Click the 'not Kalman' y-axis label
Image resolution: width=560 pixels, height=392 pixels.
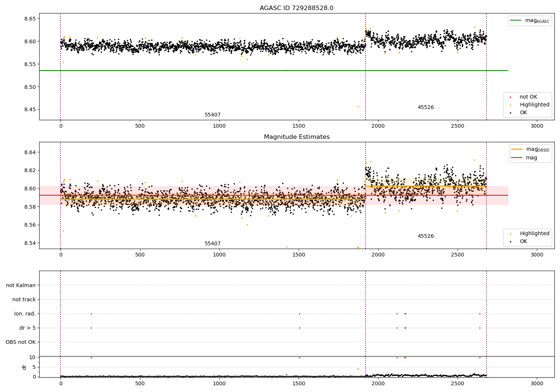(x=21, y=285)
